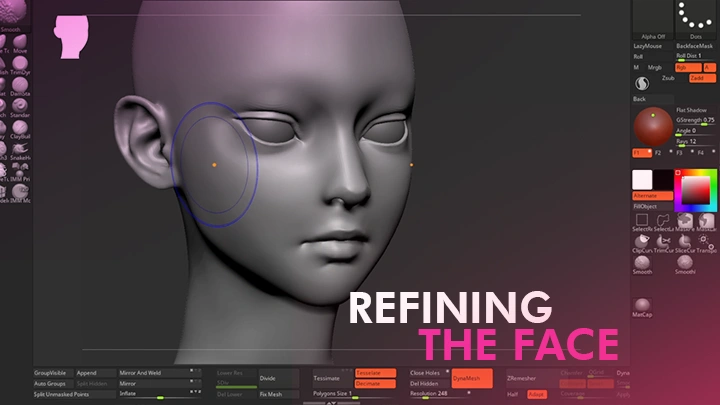Select the DamStandard brush
This screenshot has height=405, width=720.
(x=20, y=87)
